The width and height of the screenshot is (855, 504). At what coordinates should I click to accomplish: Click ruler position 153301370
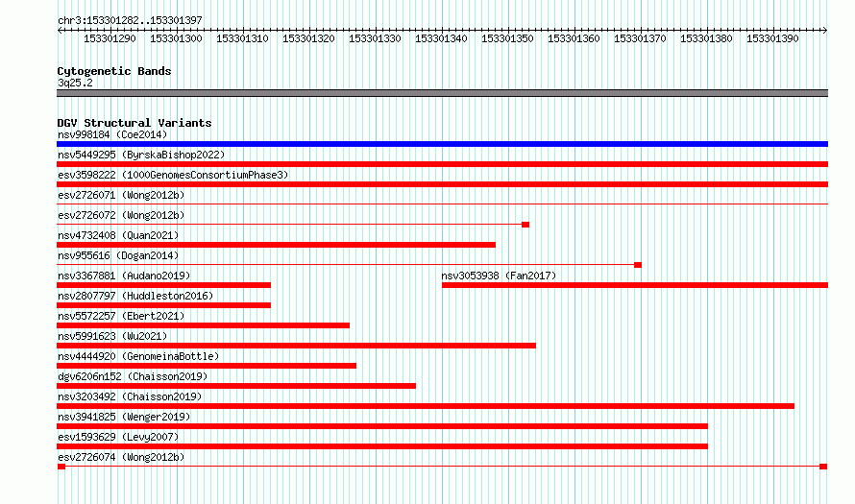tap(640, 38)
